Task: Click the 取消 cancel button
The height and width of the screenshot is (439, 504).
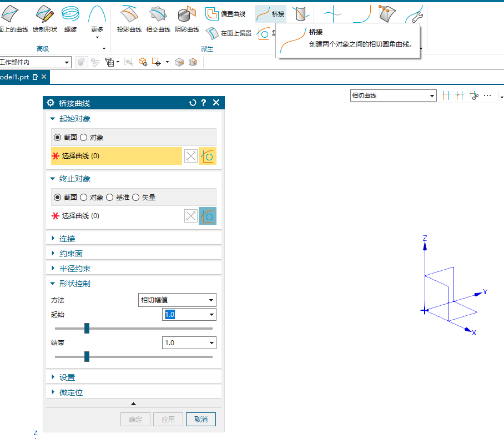Action: [x=201, y=419]
